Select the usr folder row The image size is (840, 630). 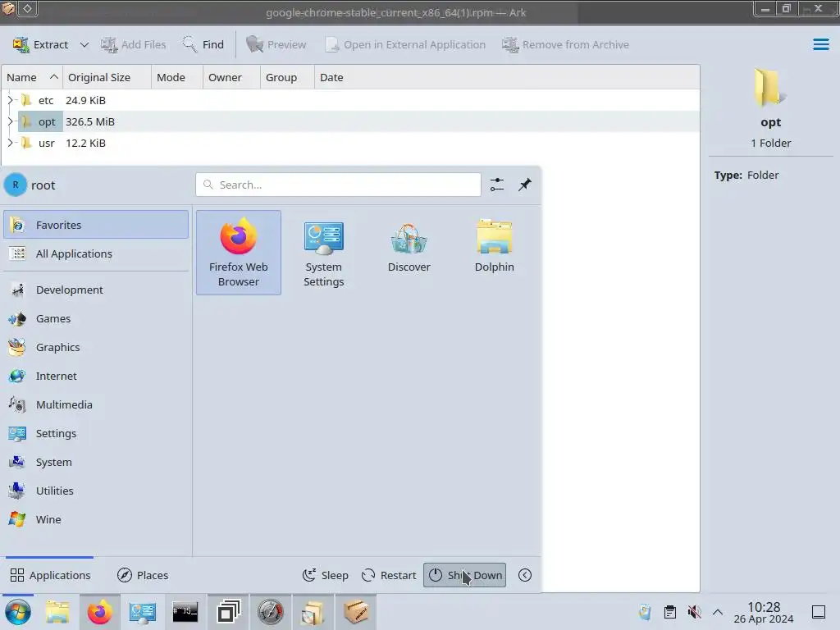pyautogui.click(x=350, y=143)
